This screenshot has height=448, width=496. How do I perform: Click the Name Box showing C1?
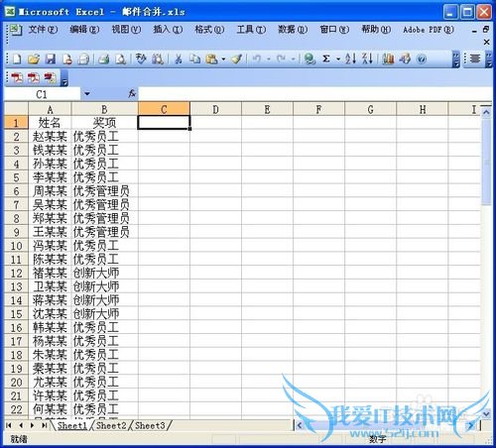(x=42, y=94)
